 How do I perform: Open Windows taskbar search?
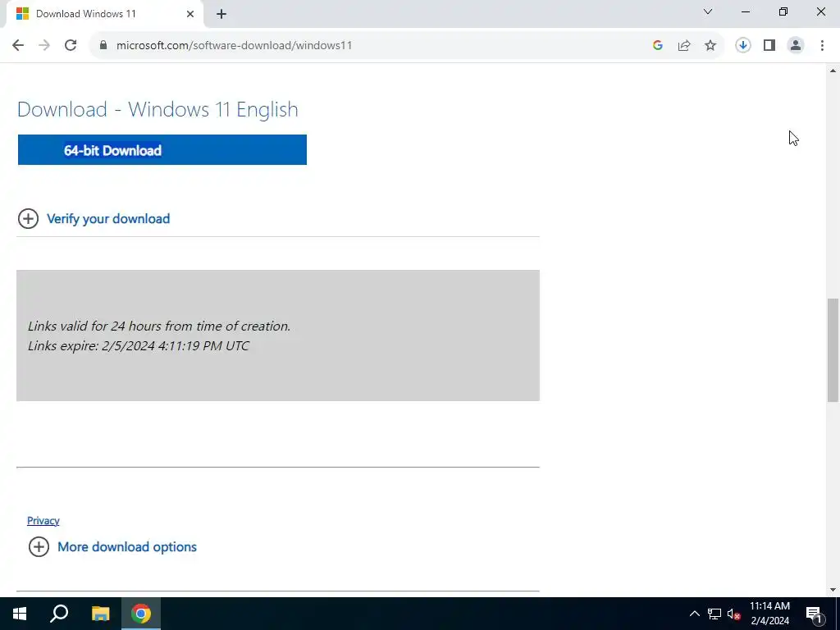(59, 614)
